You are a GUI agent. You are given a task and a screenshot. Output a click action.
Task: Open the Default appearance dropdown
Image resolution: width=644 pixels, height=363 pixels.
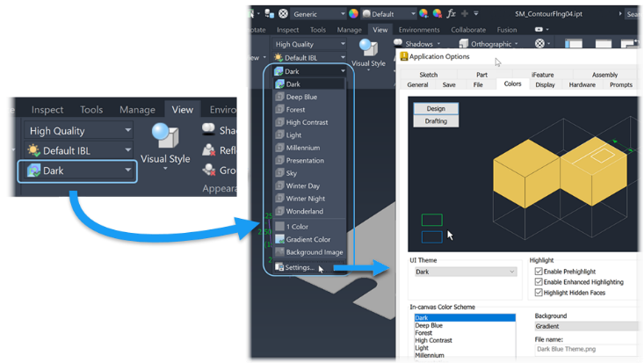389,14
